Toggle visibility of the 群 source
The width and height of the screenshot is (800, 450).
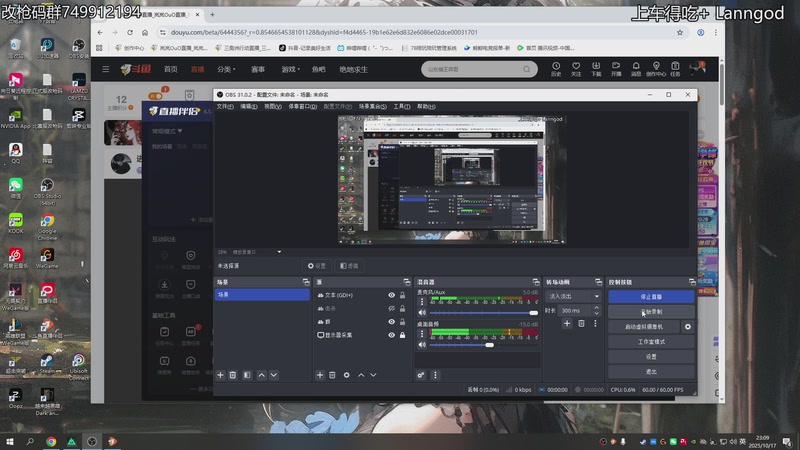tap(391, 322)
